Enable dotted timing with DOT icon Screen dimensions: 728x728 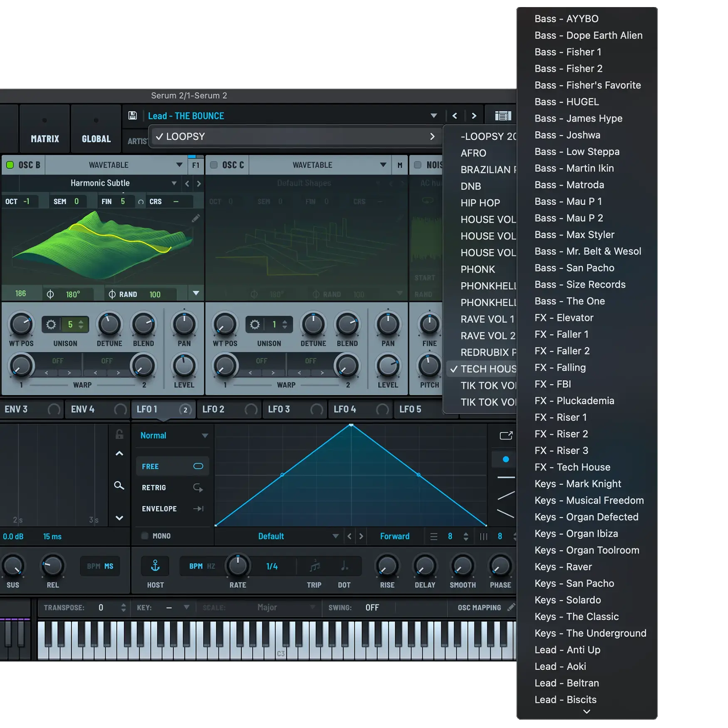[x=344, y=566]
